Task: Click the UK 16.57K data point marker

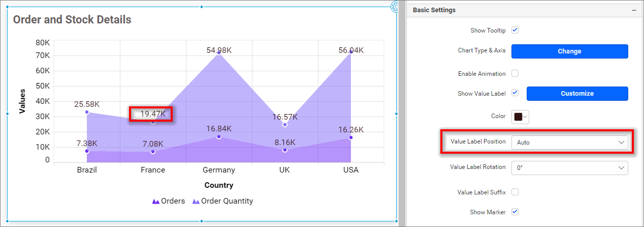Action: [285, 125]
